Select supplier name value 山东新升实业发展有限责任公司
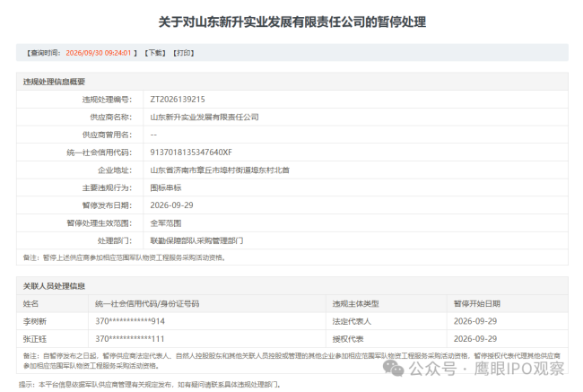The width and height of the screenshot is (583, 392). (204, 118)
